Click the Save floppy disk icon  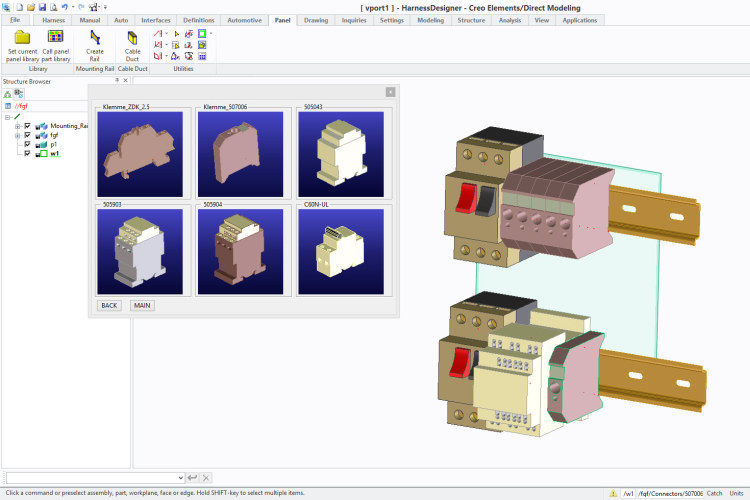[x=42, y=7]
